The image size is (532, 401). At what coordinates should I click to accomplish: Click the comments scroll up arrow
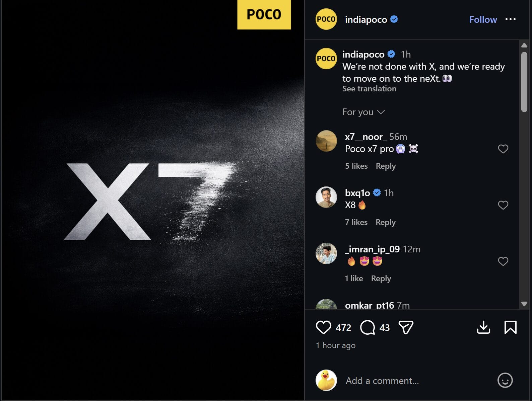524,45
